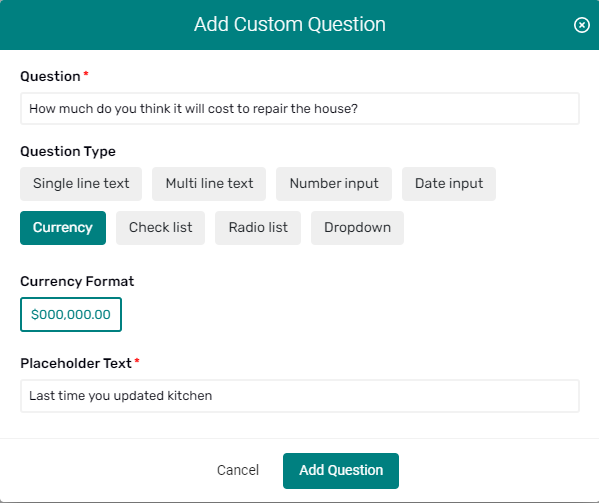The image size is (599, 503).
Task: Click into the Question text field
Action: pos(300,108)
